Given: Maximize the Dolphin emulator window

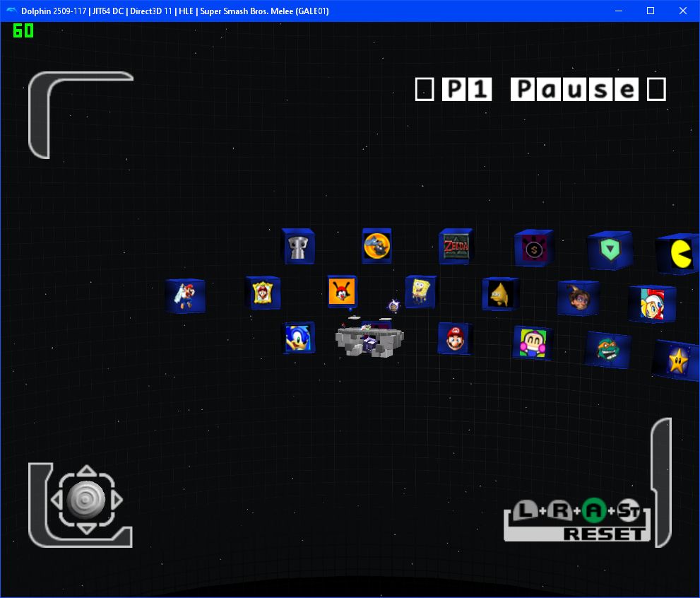Looking at the screenshot, I should click(651, 11).
